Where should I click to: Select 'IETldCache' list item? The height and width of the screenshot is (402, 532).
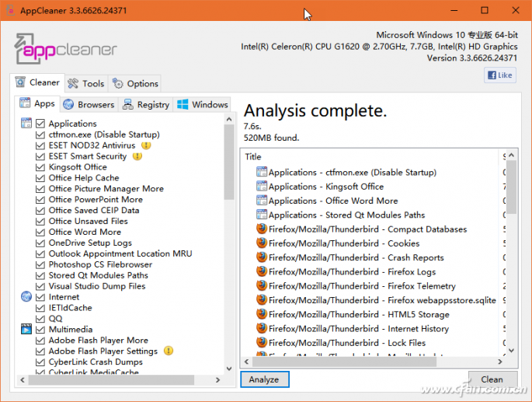[x=70, y=308]
